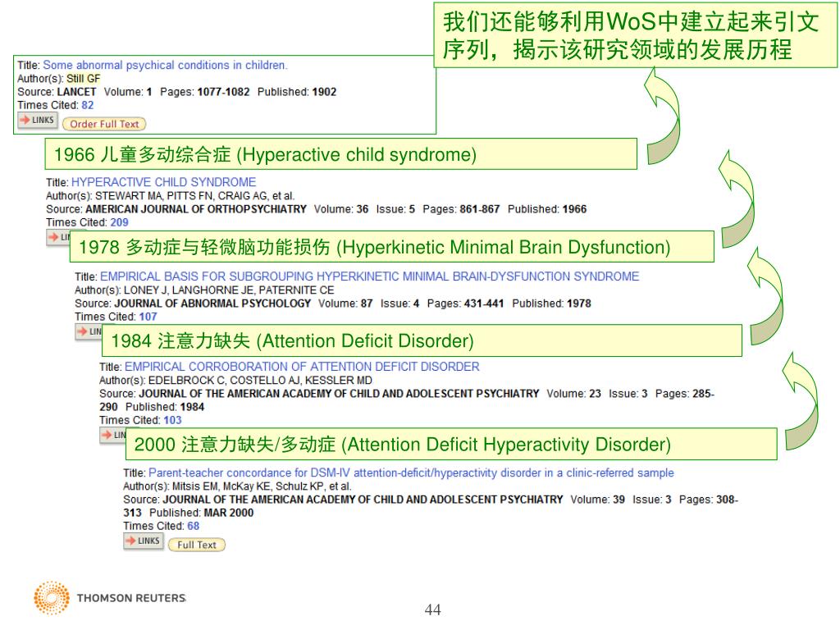The image size is (840, 630).
Task: Open the Times Cited 68 link
Action: pyautogui.click(x=194, y=526)
